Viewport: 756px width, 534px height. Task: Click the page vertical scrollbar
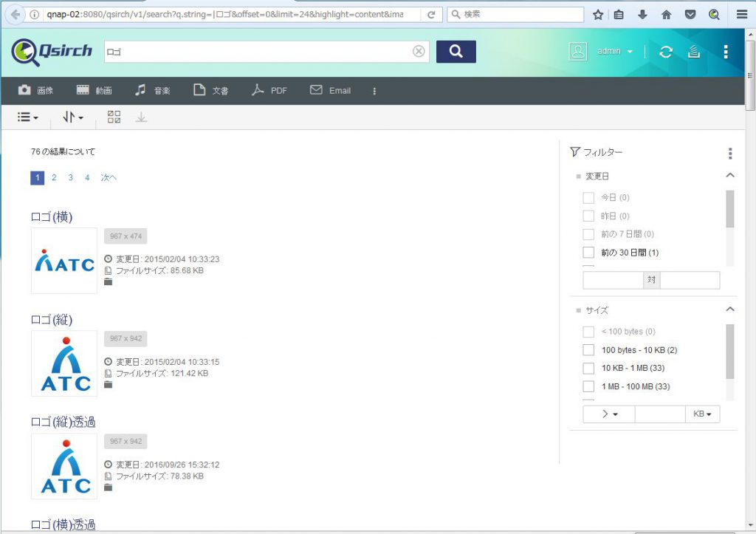750,75
